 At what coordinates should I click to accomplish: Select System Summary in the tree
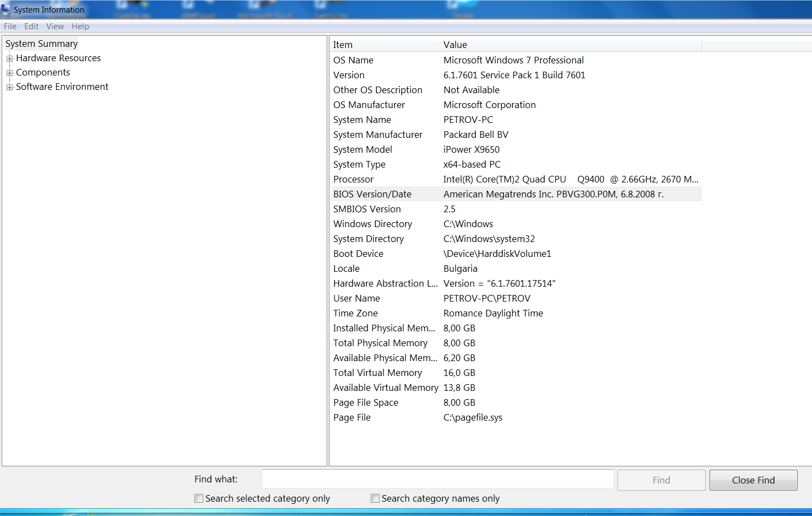coord(41,44)
